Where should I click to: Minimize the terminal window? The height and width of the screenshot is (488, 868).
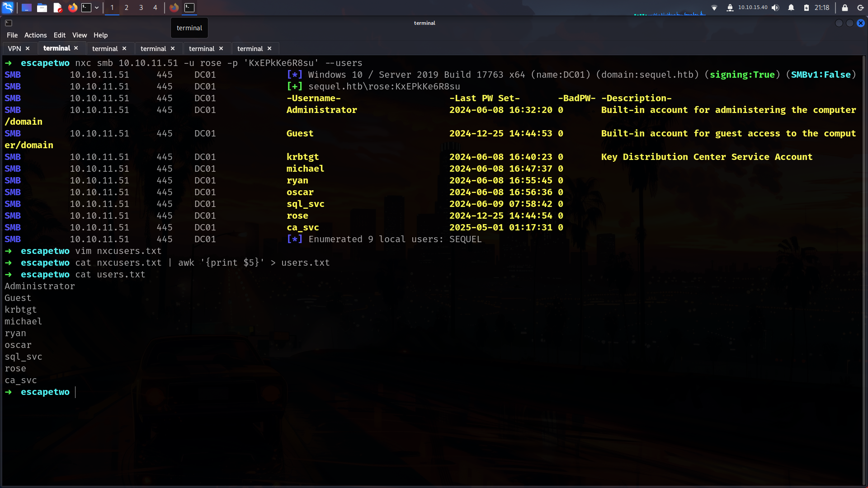(x=839, y=23)
